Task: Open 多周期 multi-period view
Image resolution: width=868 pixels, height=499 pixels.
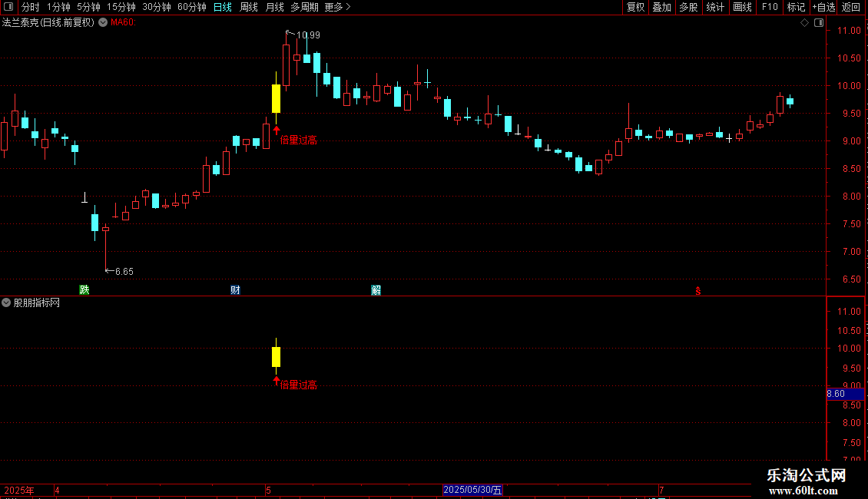Action: [x=304, y=7]
